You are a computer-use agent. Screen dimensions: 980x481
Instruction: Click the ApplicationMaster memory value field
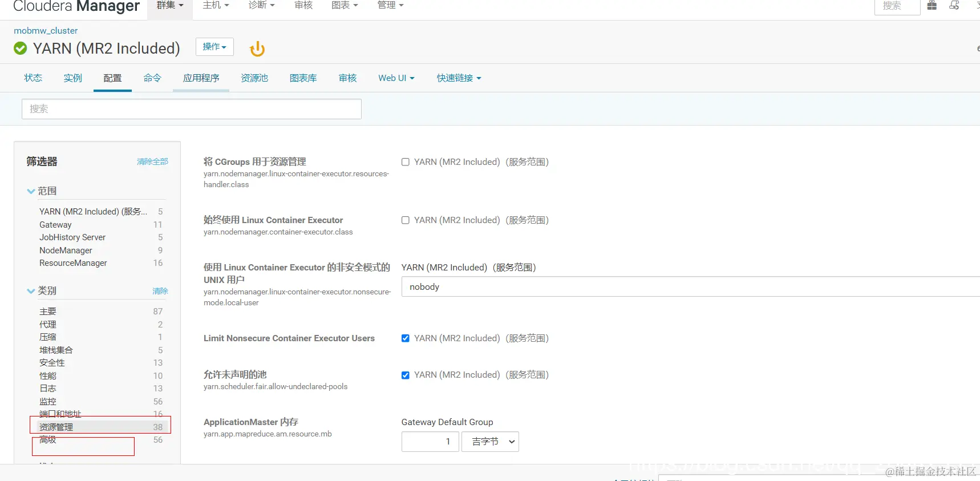(x=430, y=442)
